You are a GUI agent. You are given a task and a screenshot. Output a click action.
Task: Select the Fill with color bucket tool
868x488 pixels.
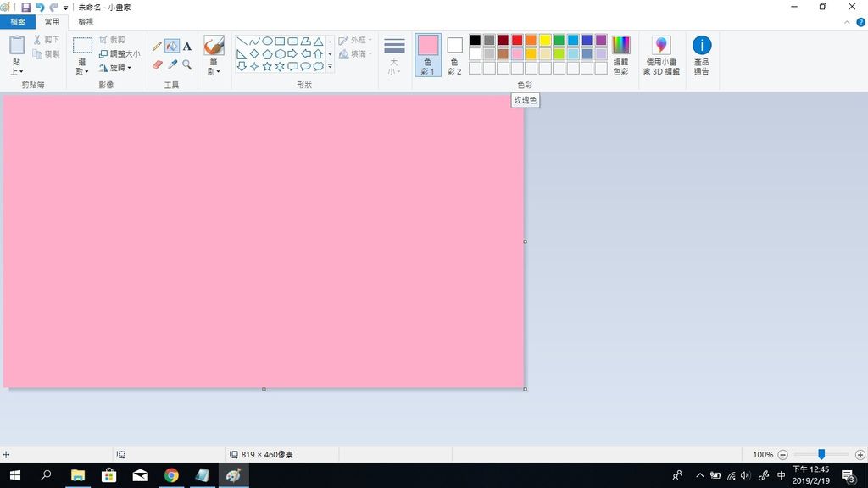tap(172, 47)
